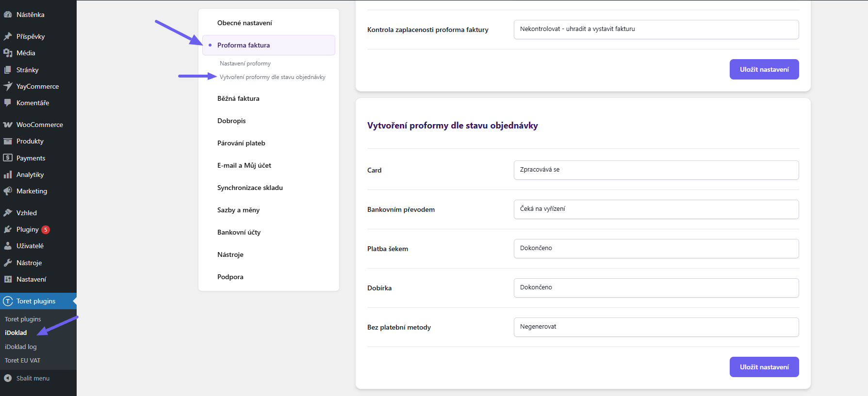Click the YayCommerce icon
This screenshot has height=396, width=868.
pyautogui.click(x=8, y=86)
